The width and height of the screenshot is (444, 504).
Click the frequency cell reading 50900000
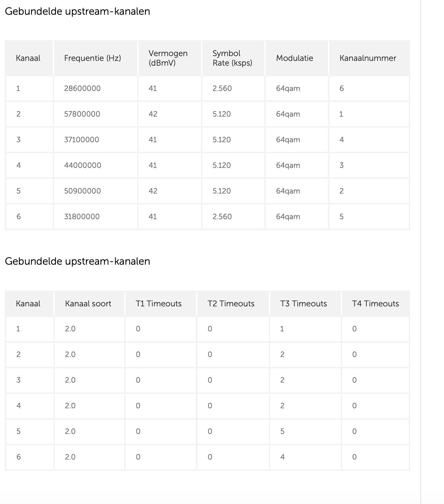pyautogui.click(x=82, y=191)
